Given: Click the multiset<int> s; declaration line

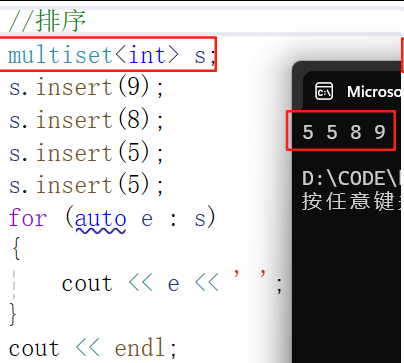Looking at the screenshot, I should tap(112, 55).
